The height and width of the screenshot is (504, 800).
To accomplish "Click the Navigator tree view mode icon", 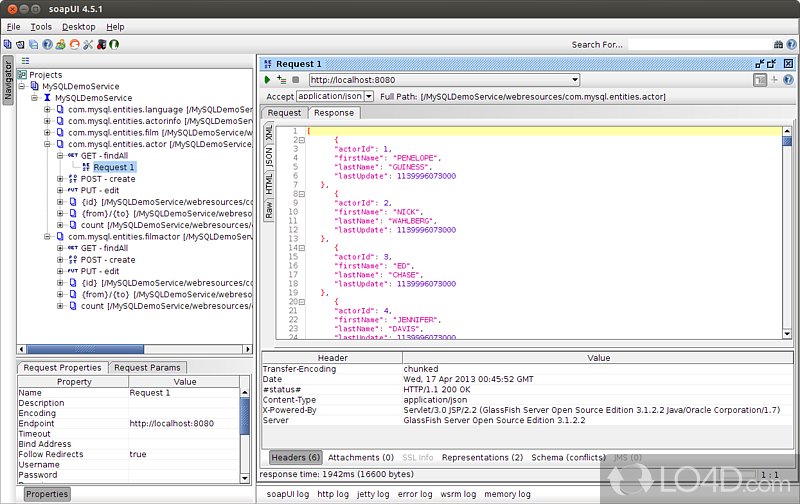I will click(26, 61).
